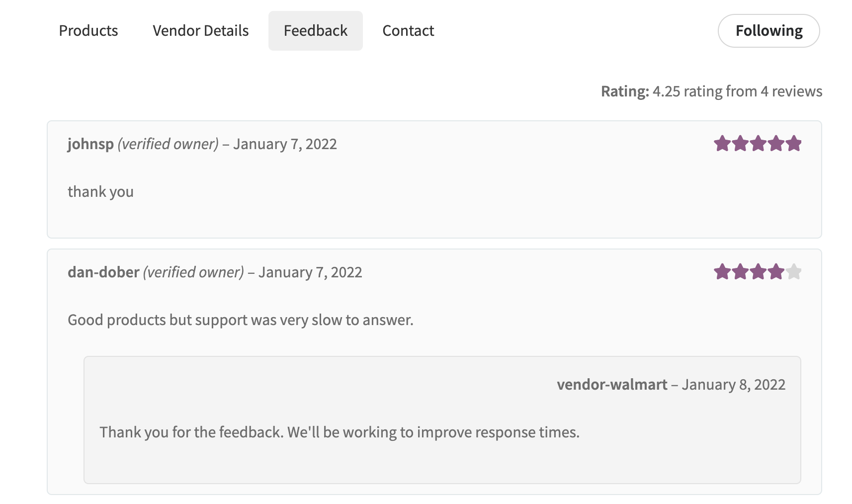Toggle the Following button

coord(768,31)
